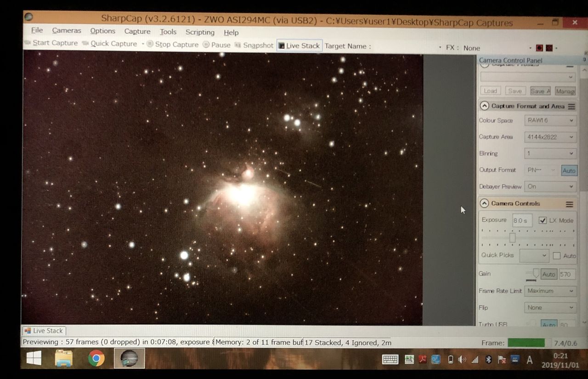Open File Explorer from the taskbar
This screenshot has width=588, height=379.
(x=64, y=358)
